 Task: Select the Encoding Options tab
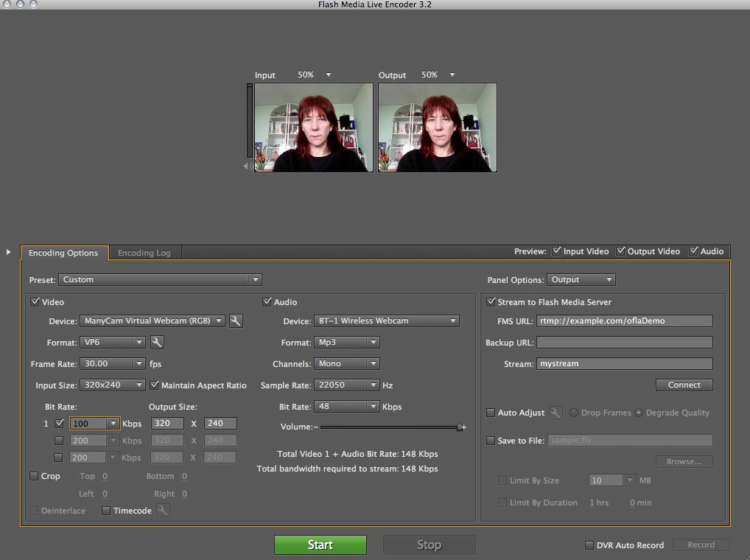63,253
